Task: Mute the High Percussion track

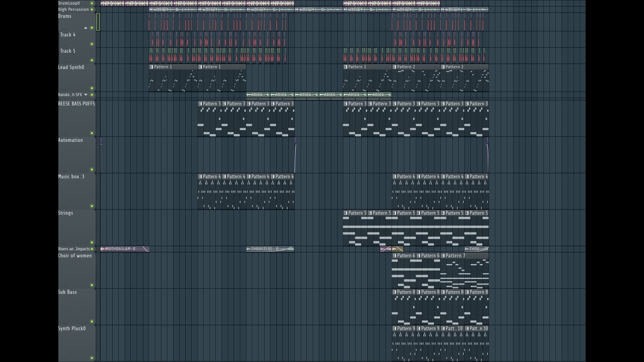Action: 92,10
